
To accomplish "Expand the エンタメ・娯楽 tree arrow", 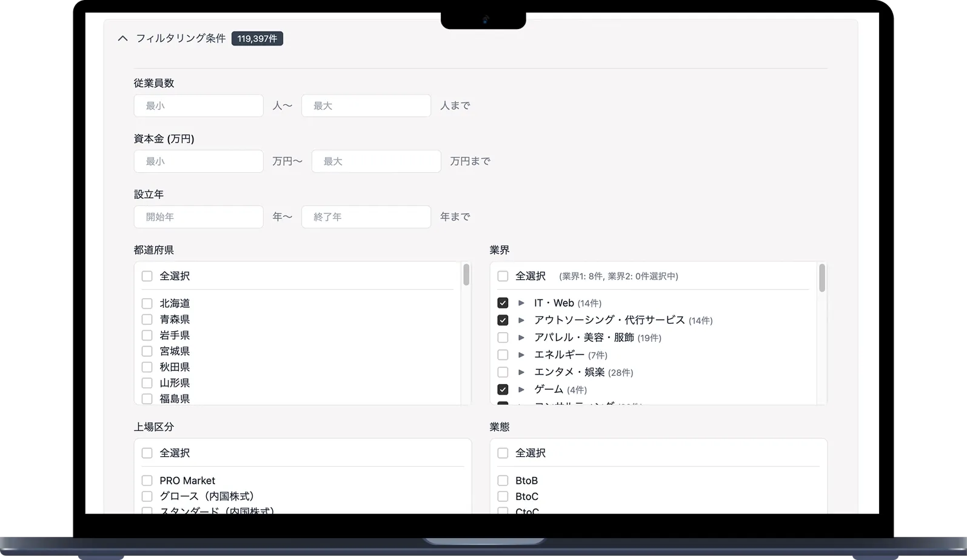I will tap(521, 372).
